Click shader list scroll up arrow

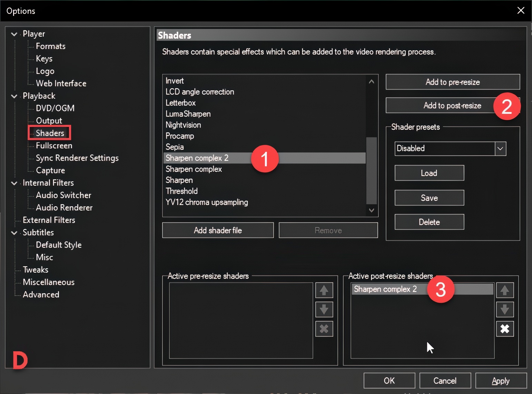(372, 82)
